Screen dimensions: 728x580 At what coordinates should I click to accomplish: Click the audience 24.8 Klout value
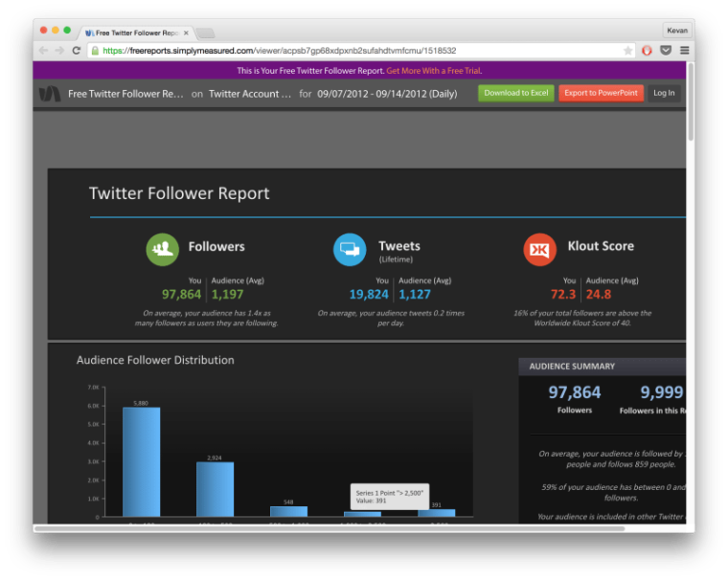(x=599, y=294)
